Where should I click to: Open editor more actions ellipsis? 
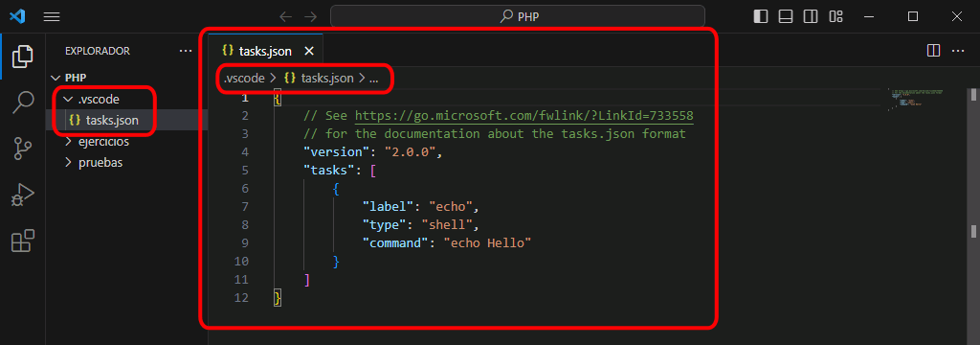[x=958, y=51]
